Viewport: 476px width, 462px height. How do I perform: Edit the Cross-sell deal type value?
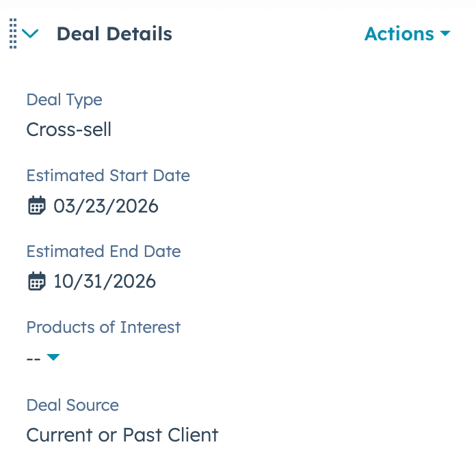coord(68,129)
